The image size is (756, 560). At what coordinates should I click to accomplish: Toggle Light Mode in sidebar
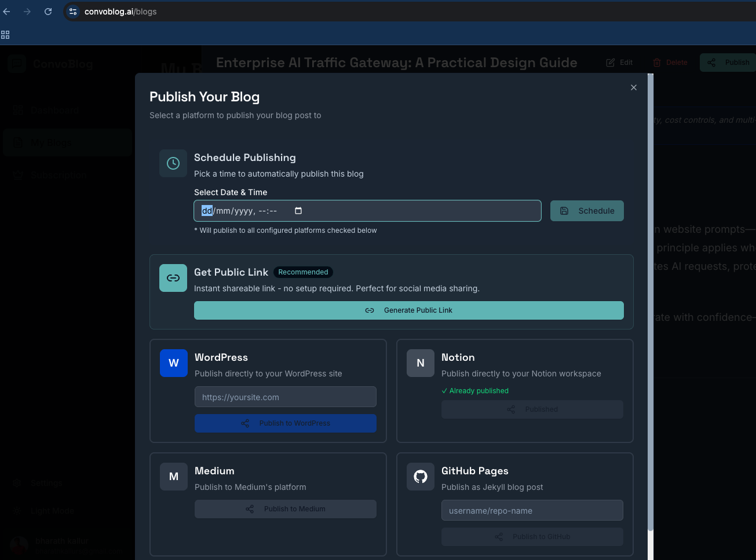click(67, 511)
